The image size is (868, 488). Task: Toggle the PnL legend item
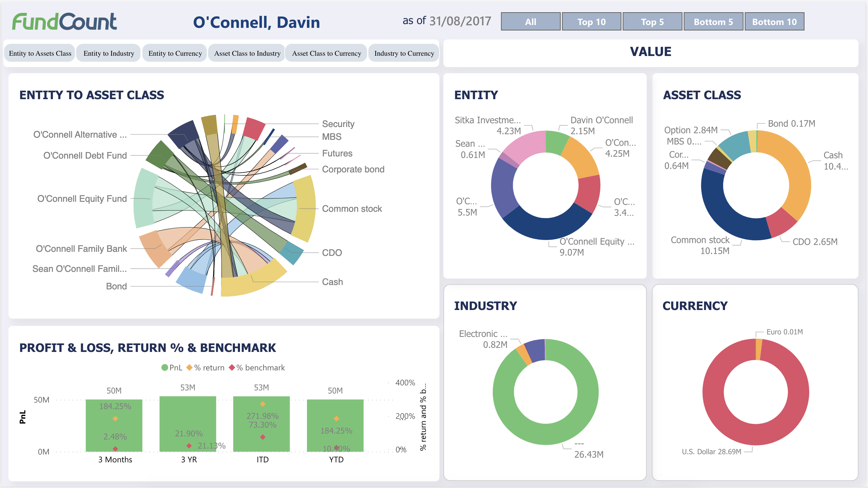point(171,368)
